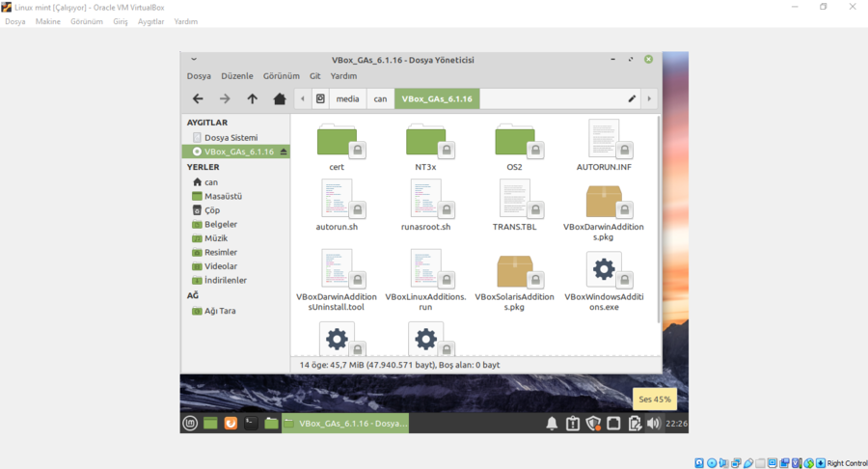Image resolution: width=868 pixels, height=469 pixels.
Task: Click the network connection tray icon
Action: tap(613, 424)
